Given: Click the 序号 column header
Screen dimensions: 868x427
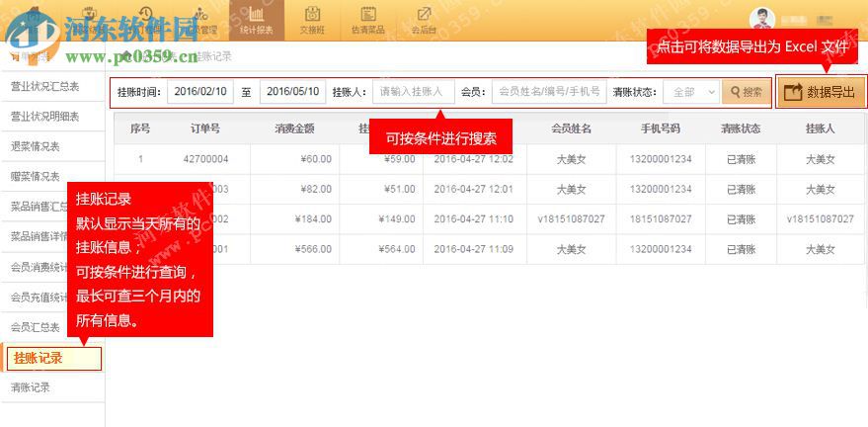Looking at the screenshot, I should click(140, 129).
